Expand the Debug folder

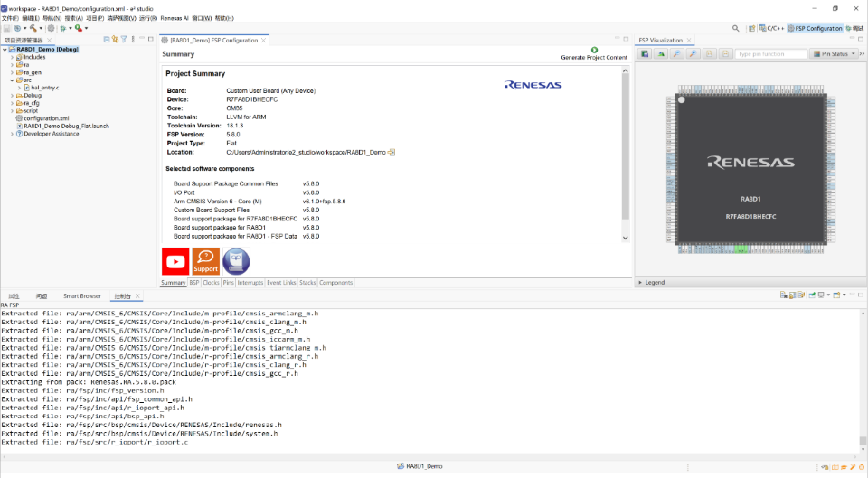[x=12, y=95]
